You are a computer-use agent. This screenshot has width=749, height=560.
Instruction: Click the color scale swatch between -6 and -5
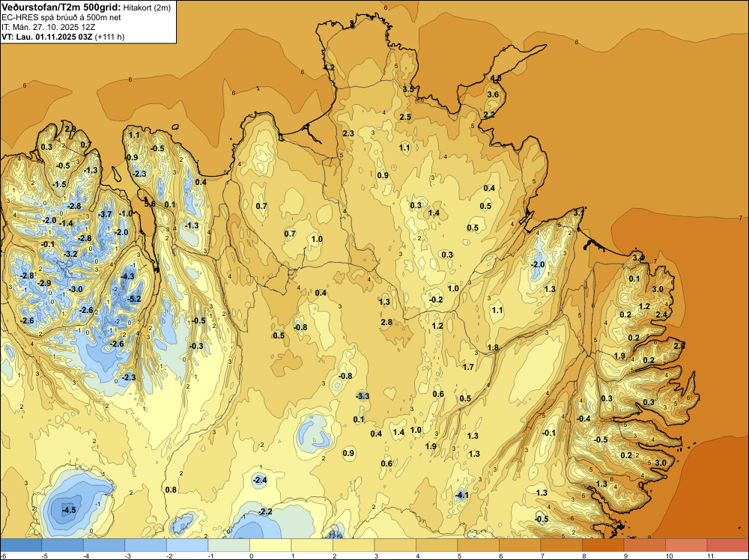coord(21,545)
